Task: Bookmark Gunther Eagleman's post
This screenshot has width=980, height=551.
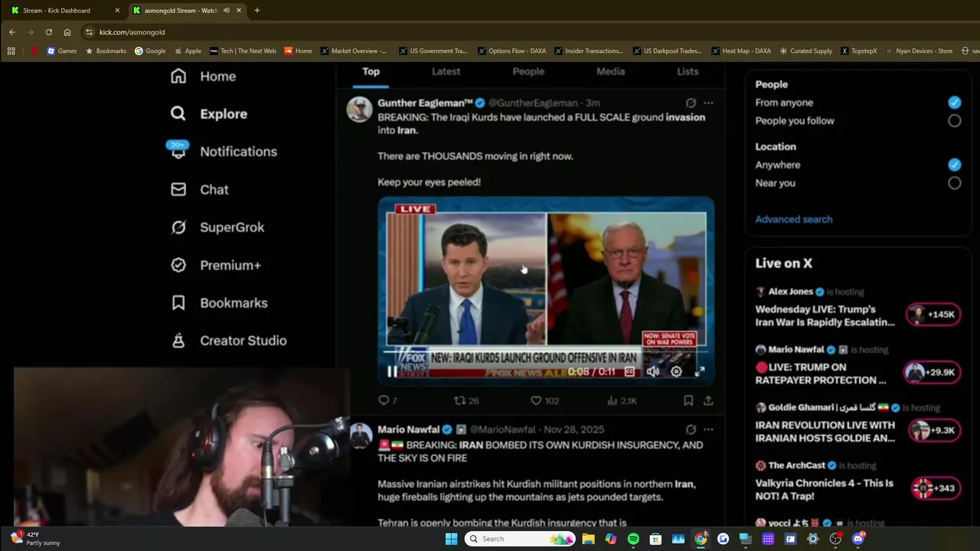Action: pos(688,400)
